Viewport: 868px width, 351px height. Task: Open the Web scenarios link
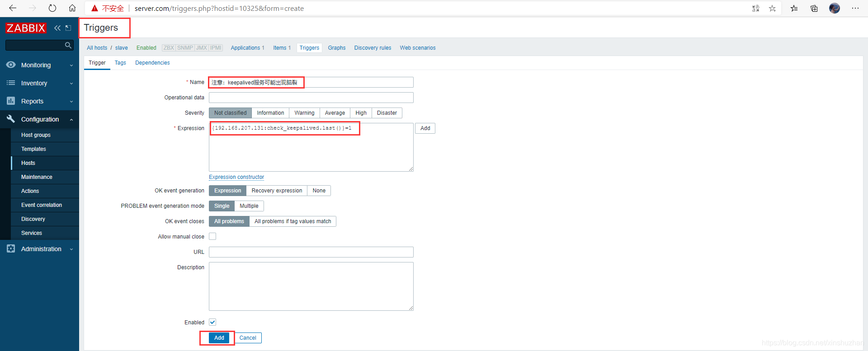pos(418,48)
